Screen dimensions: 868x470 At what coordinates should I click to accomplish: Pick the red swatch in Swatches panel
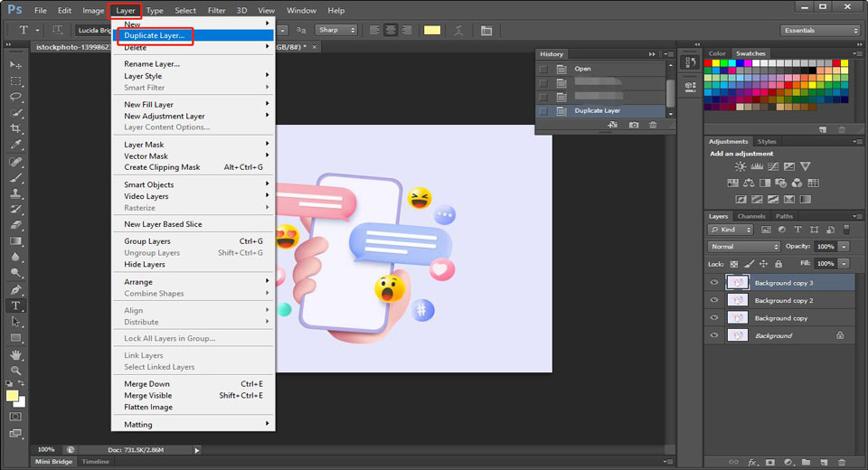[707, 63]
